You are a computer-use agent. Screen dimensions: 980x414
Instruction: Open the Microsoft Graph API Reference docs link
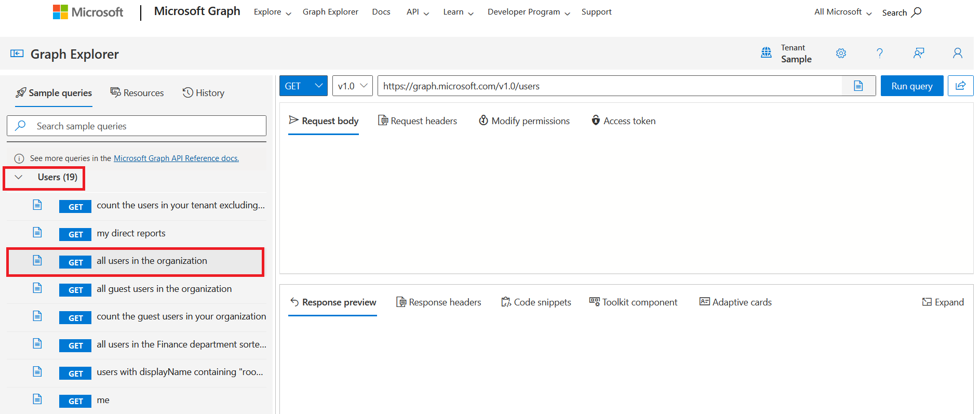[x=176, y=158]
